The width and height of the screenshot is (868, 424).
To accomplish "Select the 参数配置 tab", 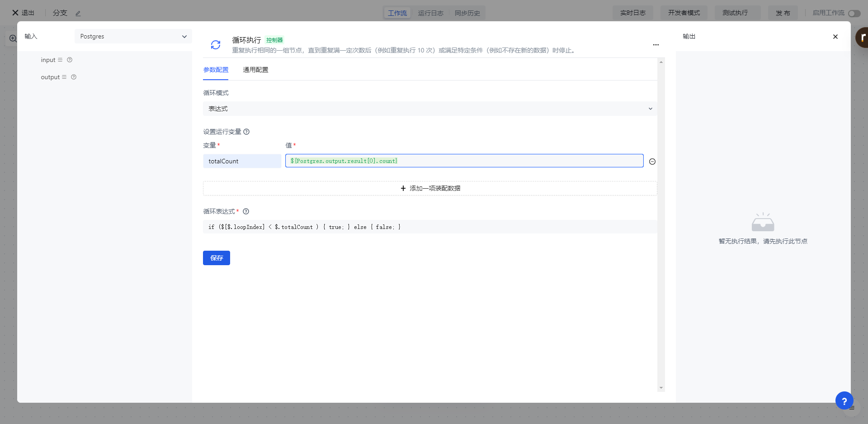I will click(216, 70).
